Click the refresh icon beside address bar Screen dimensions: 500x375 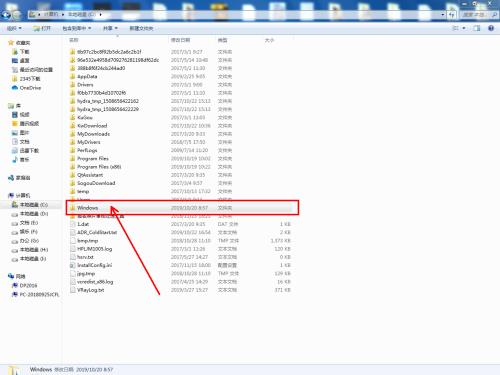452,15
